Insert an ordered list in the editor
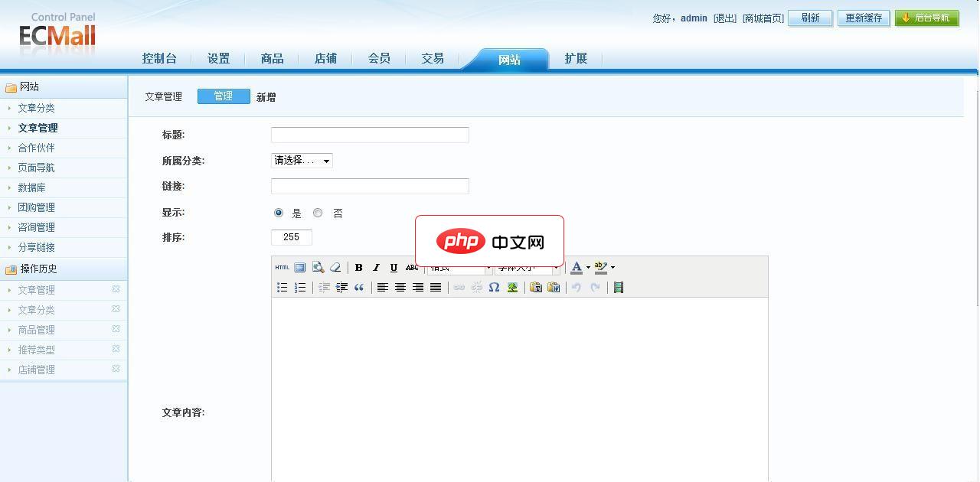 (301, 287)
